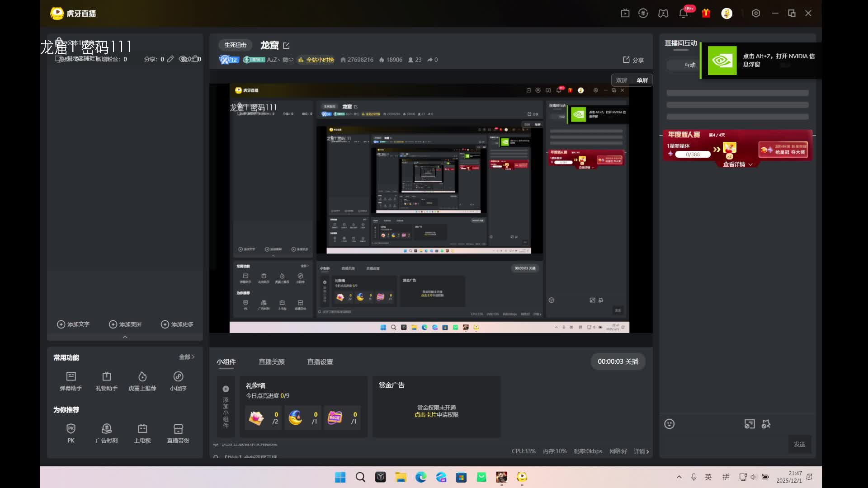The height and width of the screenshot is (488, 868).
Task: Switch to the 直播设置 tab
Action: pos(320,362)
